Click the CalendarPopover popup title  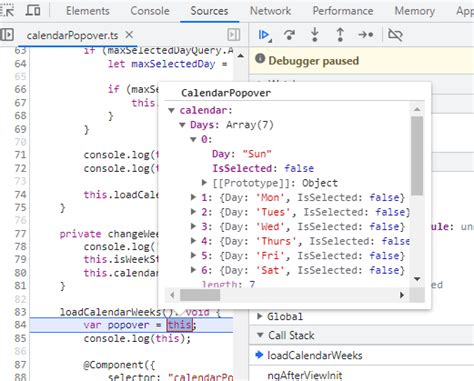[x=226, y=93]
